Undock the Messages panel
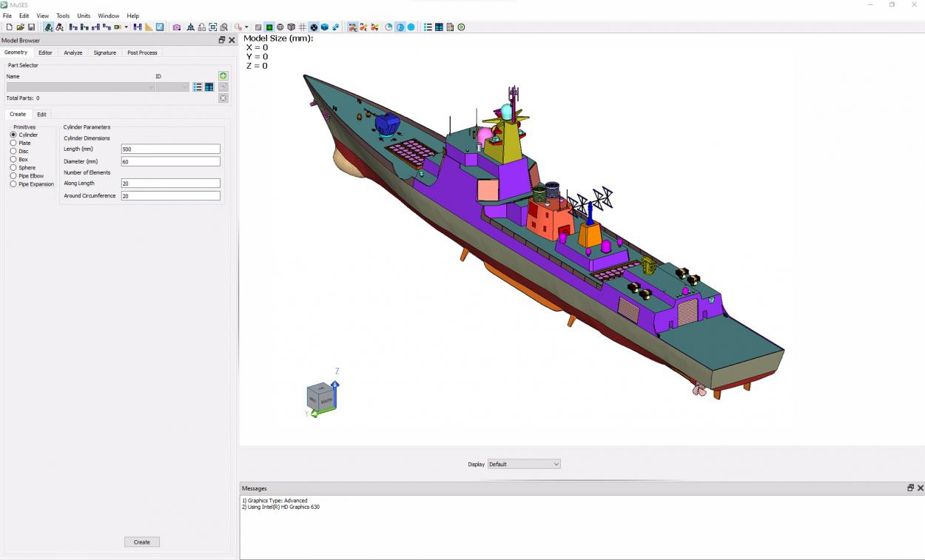This screenshot has height=560, width=925. click(911, 488)
